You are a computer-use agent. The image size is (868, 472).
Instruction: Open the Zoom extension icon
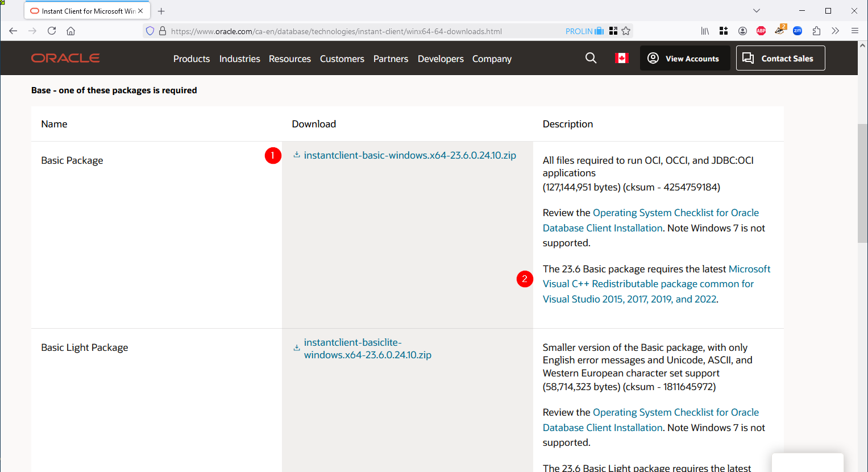[x=798, y=31]
